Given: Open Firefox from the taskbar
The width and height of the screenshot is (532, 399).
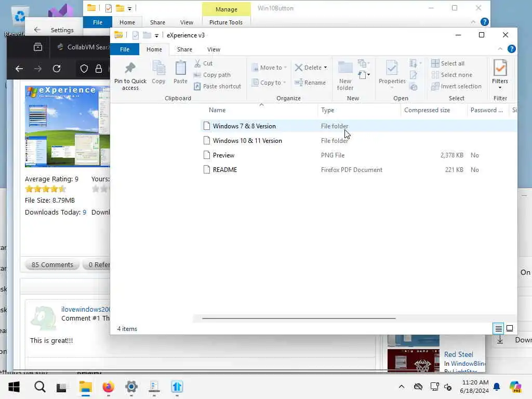Looking at the screenshot, I should click(x=108, y=387).
